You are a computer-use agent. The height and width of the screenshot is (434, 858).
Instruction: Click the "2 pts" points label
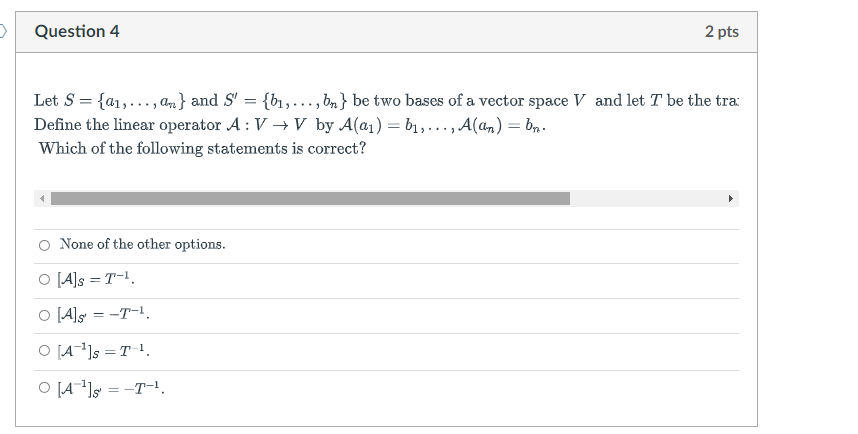[x=722, y=32]
